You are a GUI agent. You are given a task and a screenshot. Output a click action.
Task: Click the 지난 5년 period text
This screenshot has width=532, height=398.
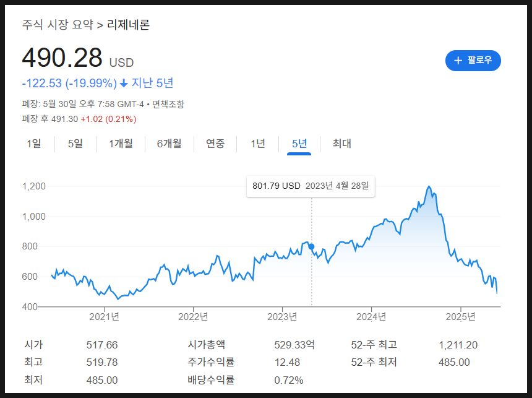pyautogui.click(x=152, y=83)
